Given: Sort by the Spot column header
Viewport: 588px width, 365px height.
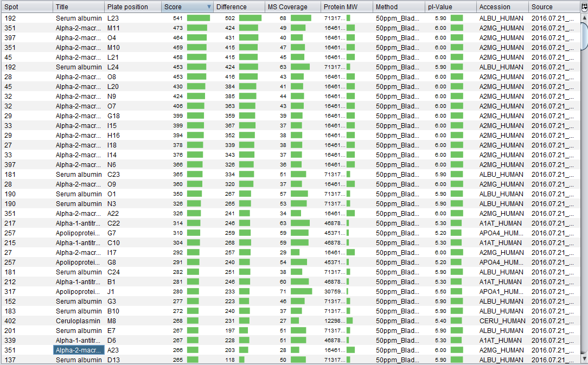Looking at the screenshot, I should 27,7.
